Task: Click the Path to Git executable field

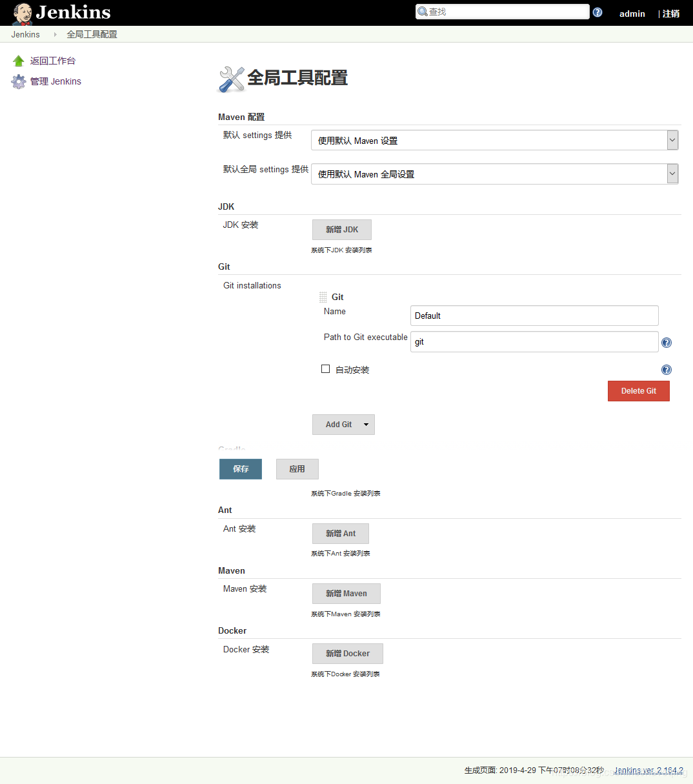Action: tap(534, 342)
